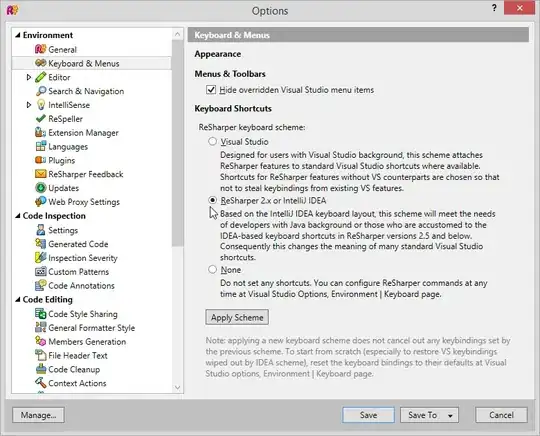Uncheck Hide overridden Visual Studio menu items
This screenshot has width=540, height=436.
coord(211,90)
